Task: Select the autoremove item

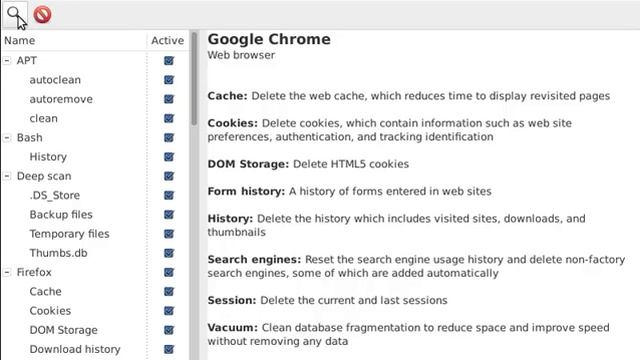Action: click(61, 99)
